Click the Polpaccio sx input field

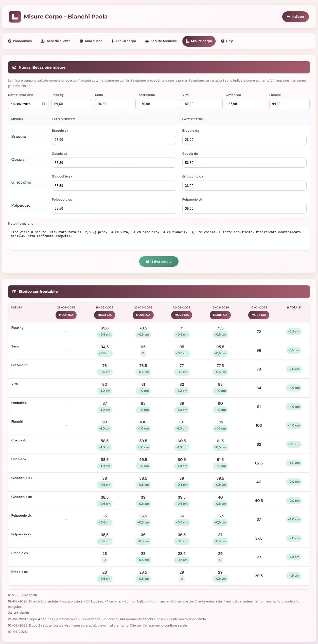point(114,209)
